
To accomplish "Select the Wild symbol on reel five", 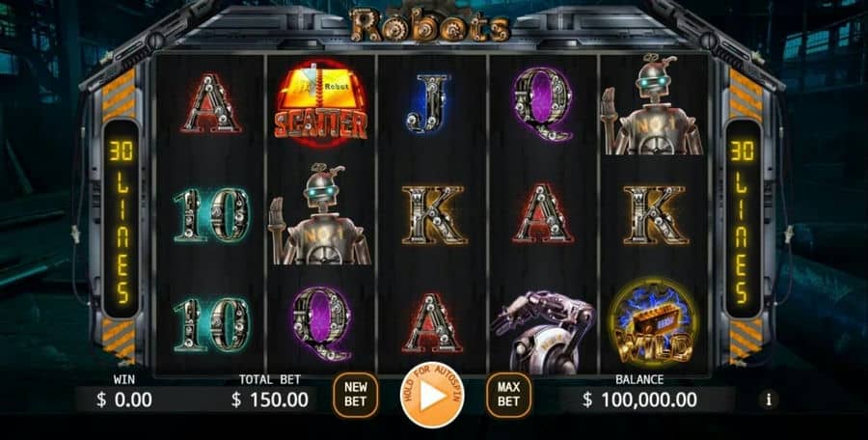I will (x=655, y=324).
